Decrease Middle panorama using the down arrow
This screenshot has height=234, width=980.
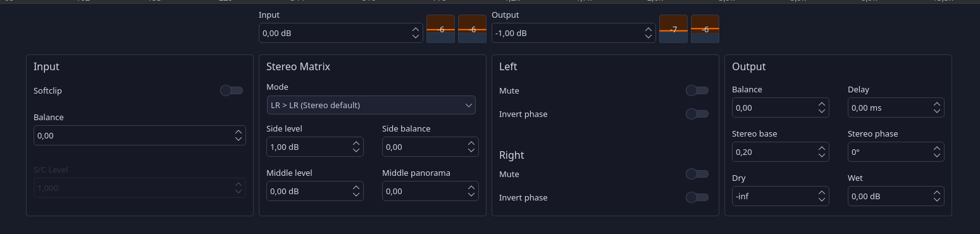click(x=472, y=195)
